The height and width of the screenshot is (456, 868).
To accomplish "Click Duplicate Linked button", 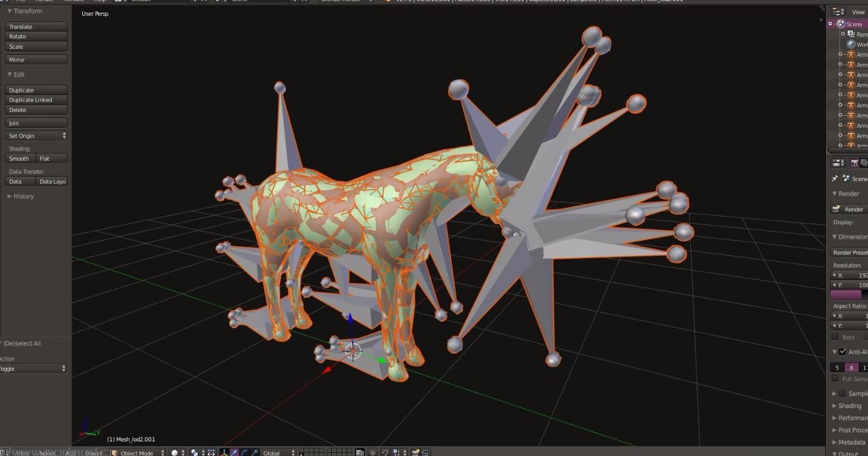I will (36, 100).
